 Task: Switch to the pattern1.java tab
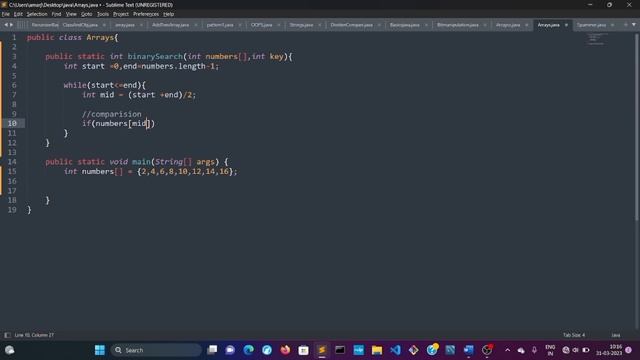pyautogui.click(x=220, y=25)
